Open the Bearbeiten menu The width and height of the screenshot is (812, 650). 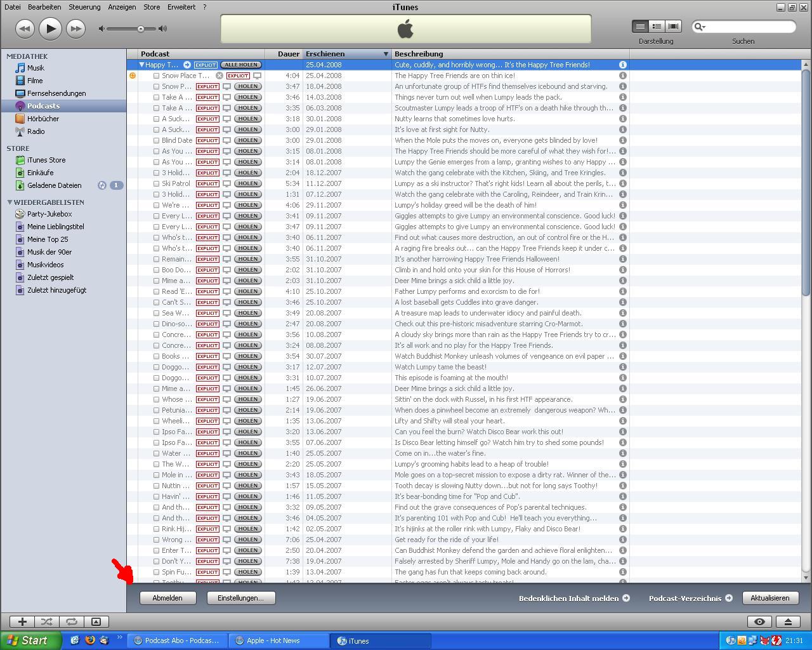point(44,7)
